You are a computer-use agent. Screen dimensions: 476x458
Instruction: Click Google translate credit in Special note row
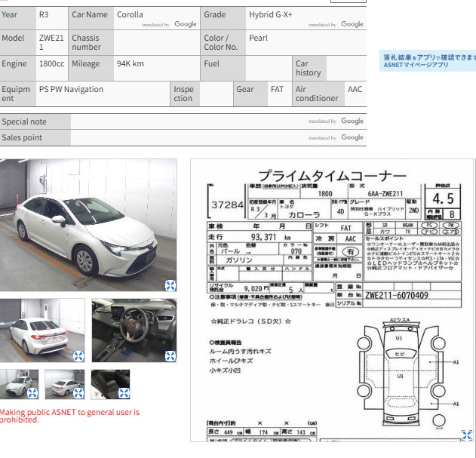(336, 121)
